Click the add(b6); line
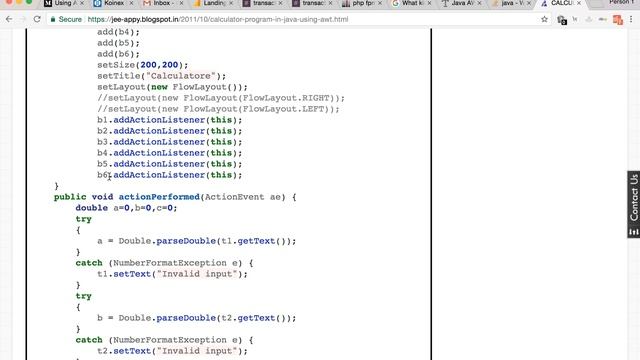This screenshot has height=360, width=640. [118, 54]
